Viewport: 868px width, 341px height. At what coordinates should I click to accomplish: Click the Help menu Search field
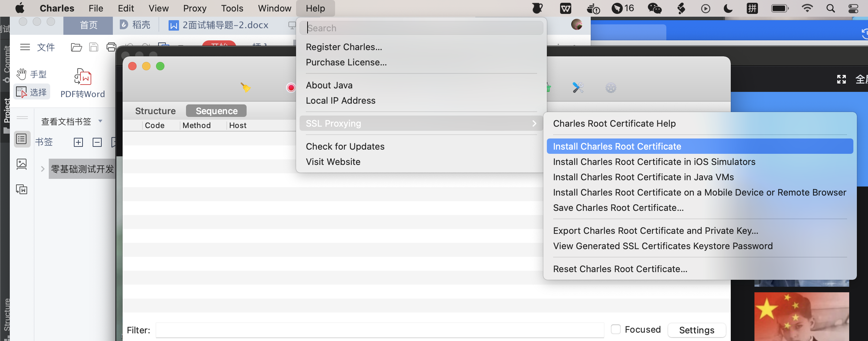pyautogui.click(x=421, y=28)
